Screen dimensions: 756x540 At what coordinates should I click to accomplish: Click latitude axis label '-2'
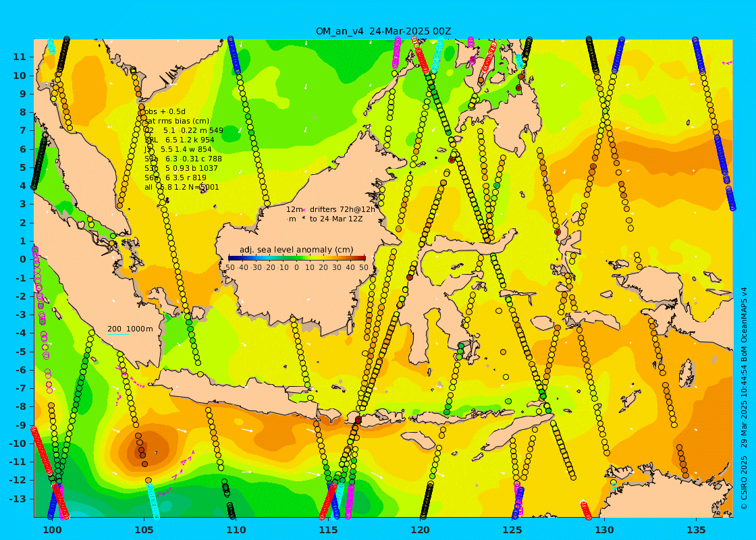point(20,296)
